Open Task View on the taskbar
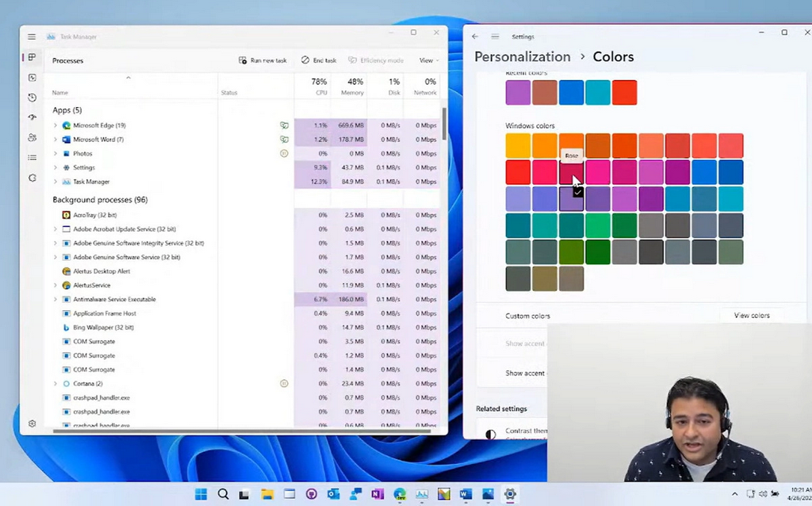 pyautogui.click(x=244, y=494)
